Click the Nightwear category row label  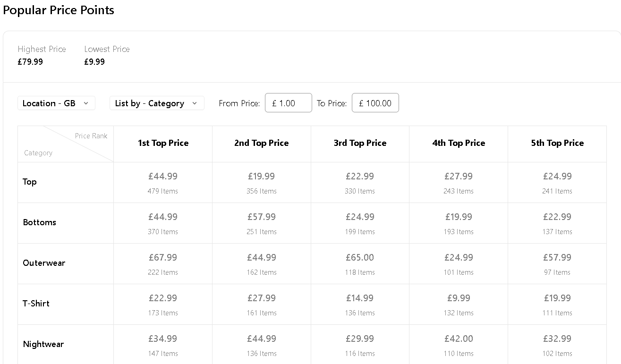[x=43, y=344]
